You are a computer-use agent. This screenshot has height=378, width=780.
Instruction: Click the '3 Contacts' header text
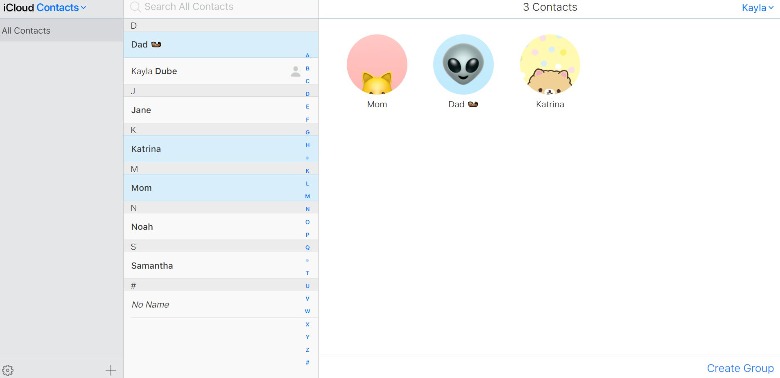click(550, 7)
